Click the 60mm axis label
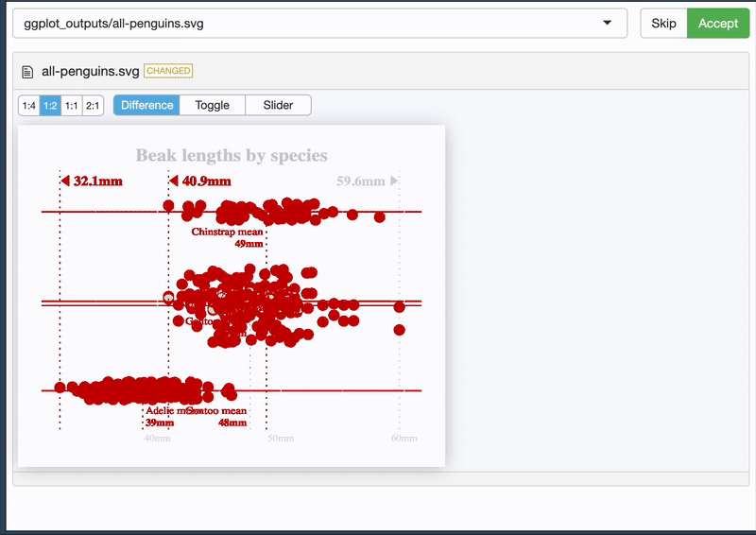Viewport: 756px width, 535px height. click(x=404, y=439)
